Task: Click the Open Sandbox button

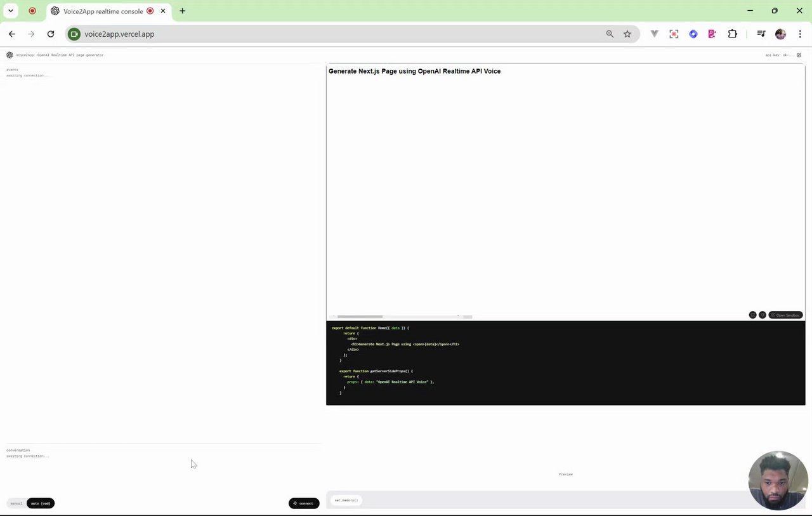Action: pyautogui.click(x=785, y=315)
